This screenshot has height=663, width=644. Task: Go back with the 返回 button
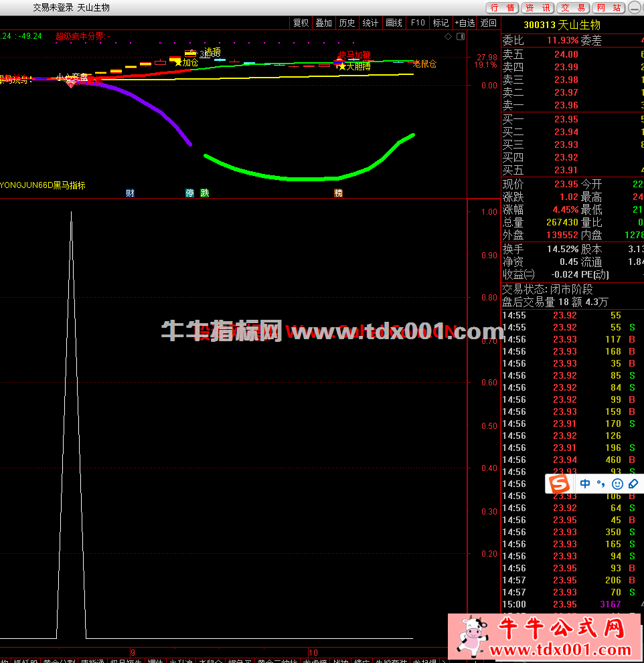tap(488, 23)
